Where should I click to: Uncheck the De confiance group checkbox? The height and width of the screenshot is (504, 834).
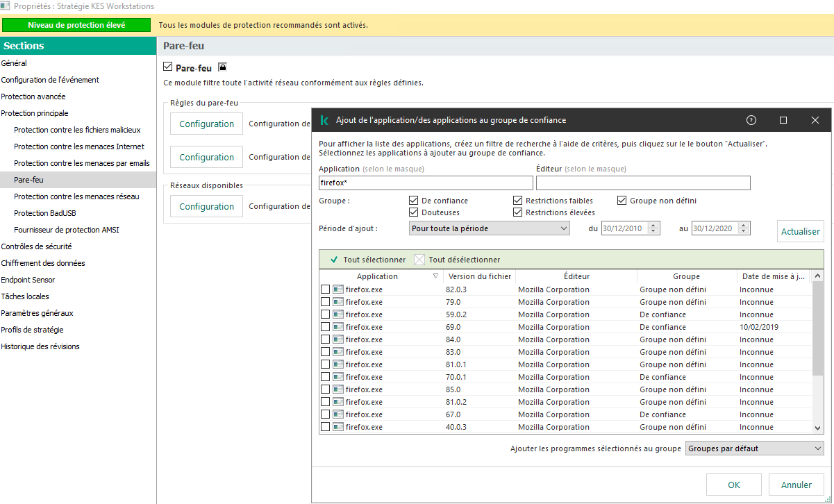[414, 201]
